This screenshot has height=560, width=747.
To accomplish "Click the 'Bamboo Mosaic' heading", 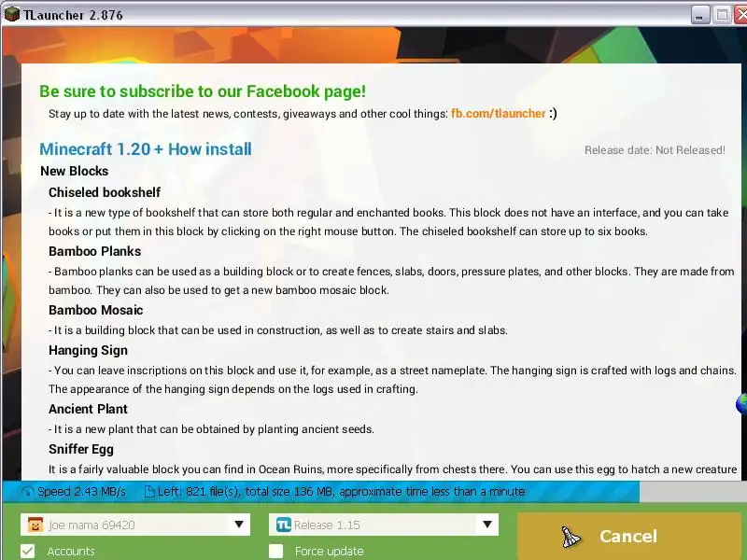I will (x=96, y=311).
